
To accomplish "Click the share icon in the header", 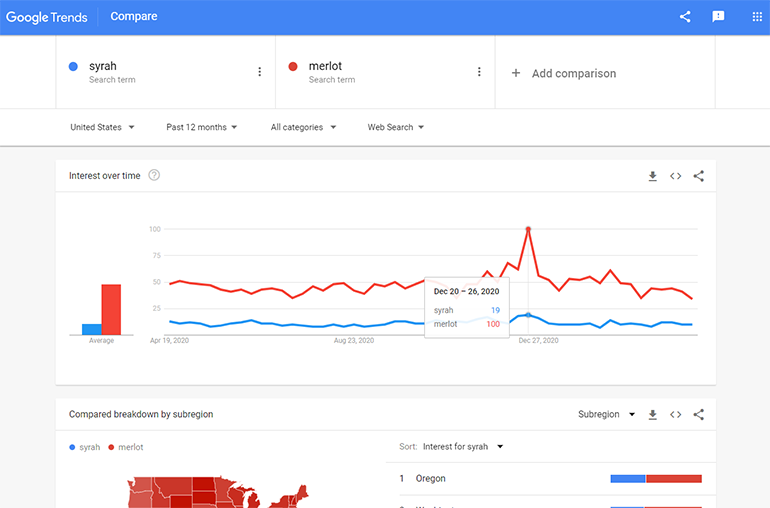I will tap(685, 17).
